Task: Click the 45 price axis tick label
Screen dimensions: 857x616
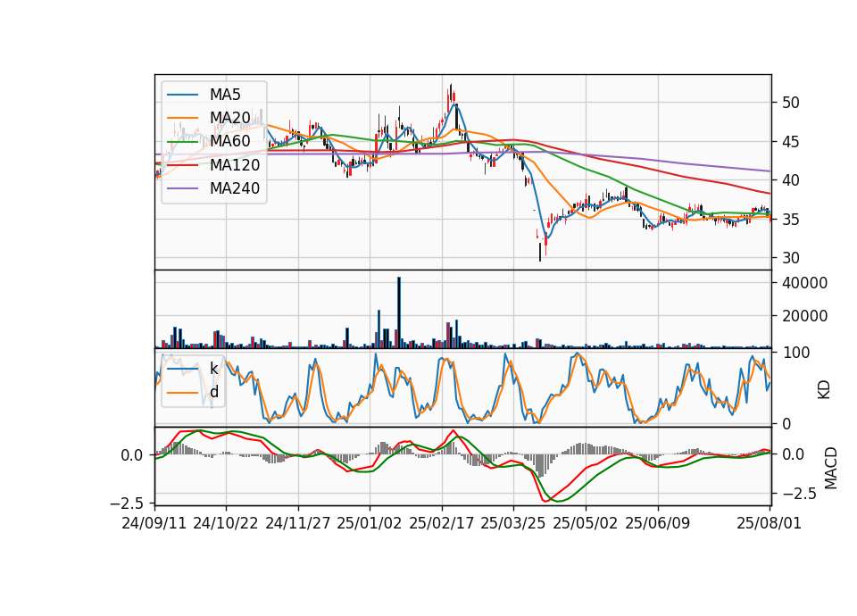Action: (790, 142)
